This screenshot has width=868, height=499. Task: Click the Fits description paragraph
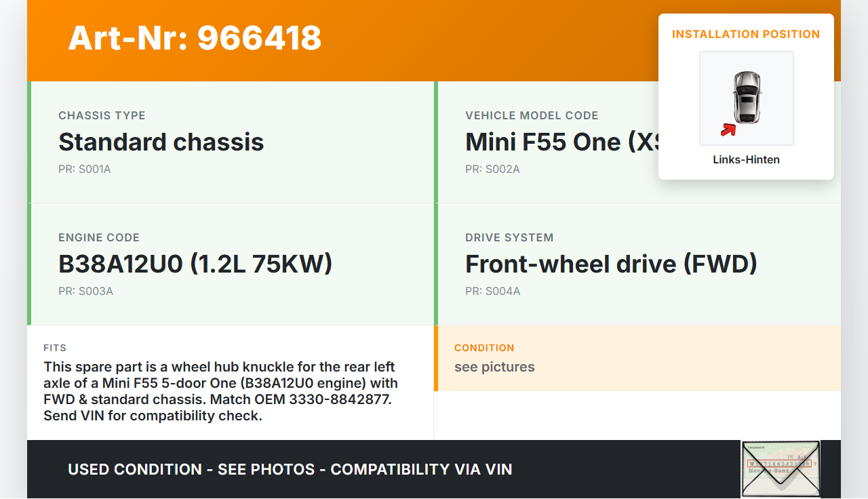coord(220,391)
